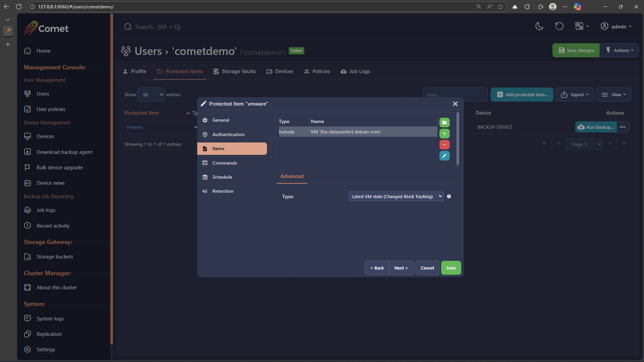Click Add protected item button

(x=522, y=95)
